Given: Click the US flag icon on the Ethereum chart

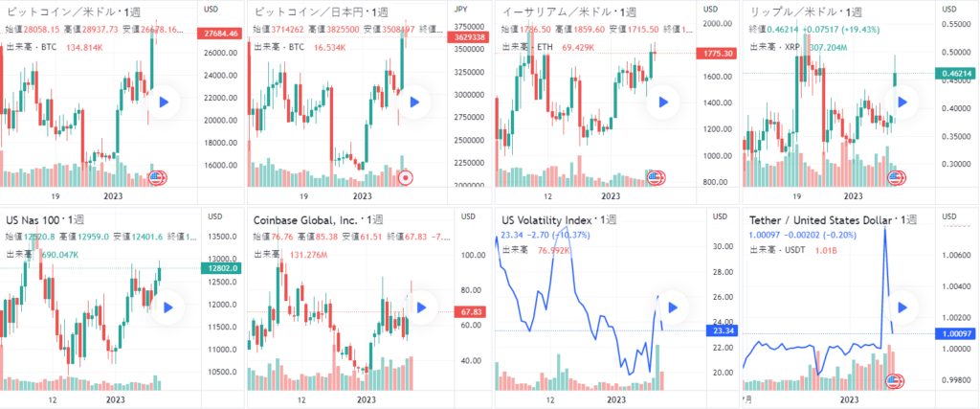Looking at the screenshot, I should click(656, 177).
